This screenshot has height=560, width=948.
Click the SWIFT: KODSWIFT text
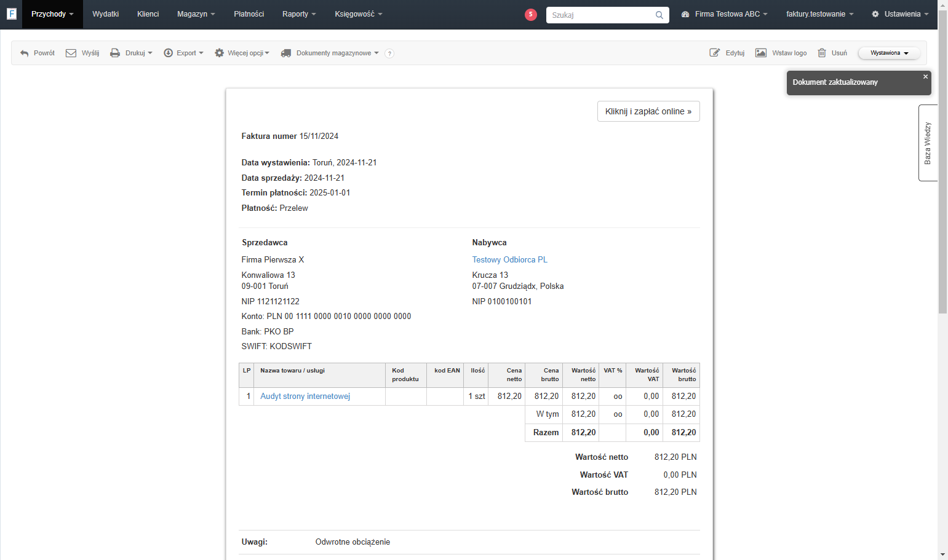point(277,347)
